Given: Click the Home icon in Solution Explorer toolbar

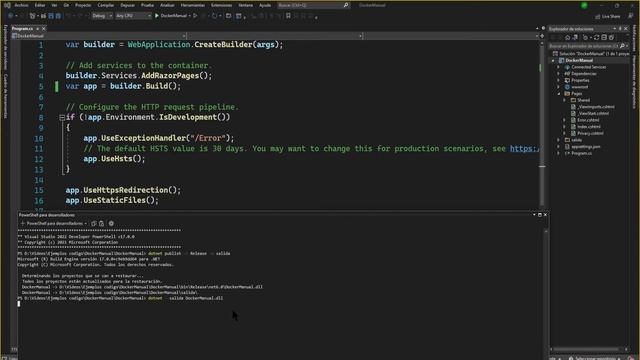Looking at the screenshot, I should 567,38.
